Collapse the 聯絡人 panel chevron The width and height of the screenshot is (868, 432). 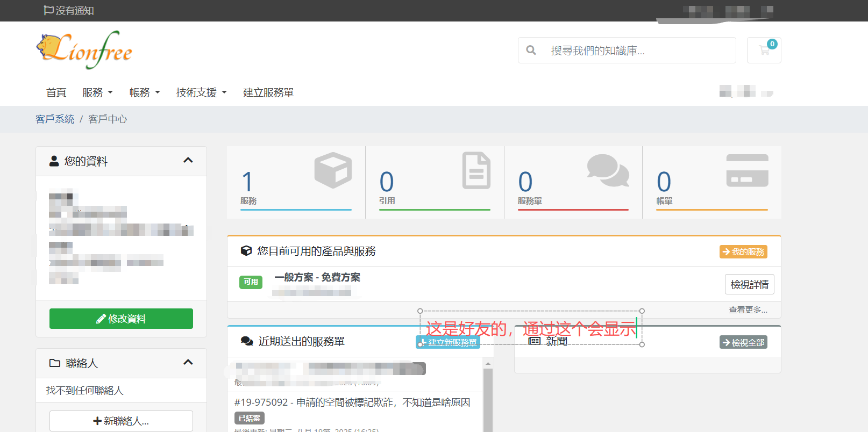coord(188,362)
